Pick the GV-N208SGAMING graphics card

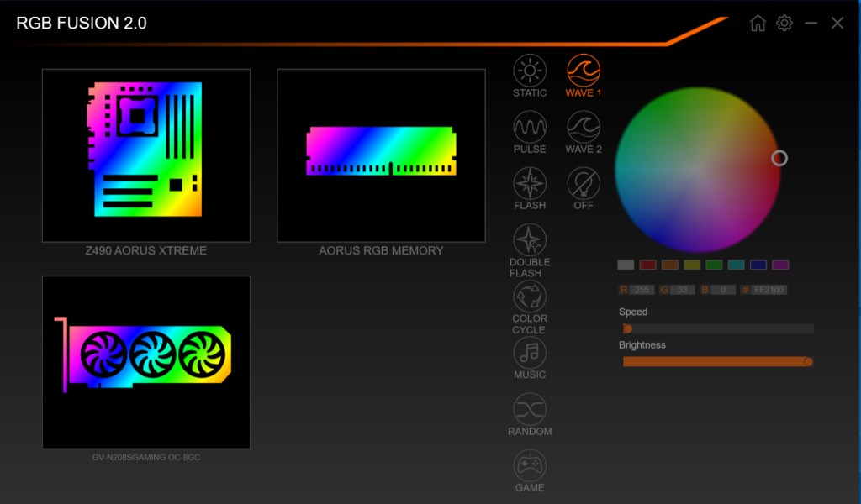click(x=146, y=362)
